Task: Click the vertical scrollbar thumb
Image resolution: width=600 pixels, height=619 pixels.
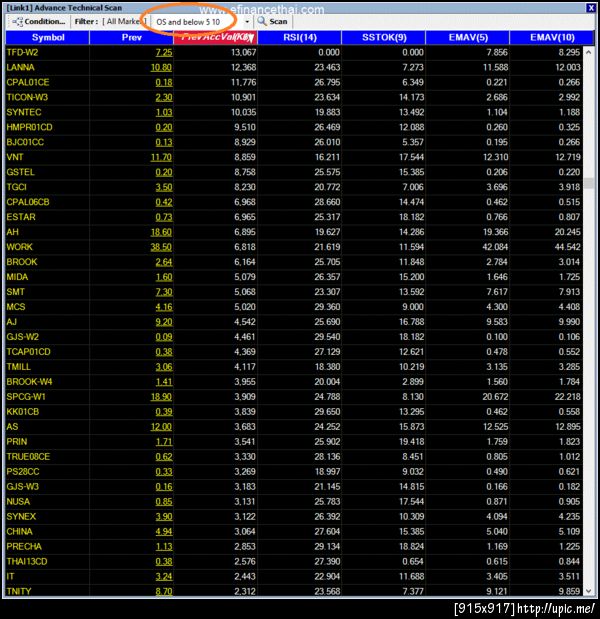Action: pos(589,183)
